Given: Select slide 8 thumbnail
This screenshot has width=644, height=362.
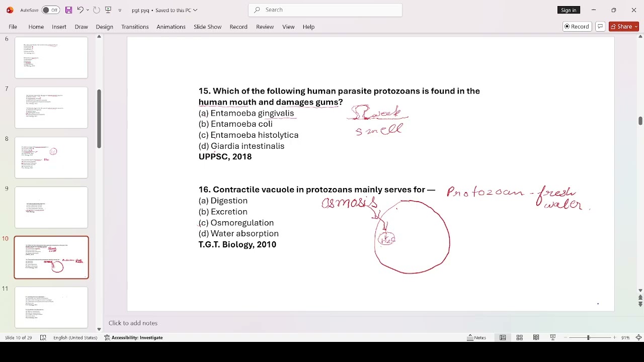Looking at the screenshot, I should (x=51, y=157).
